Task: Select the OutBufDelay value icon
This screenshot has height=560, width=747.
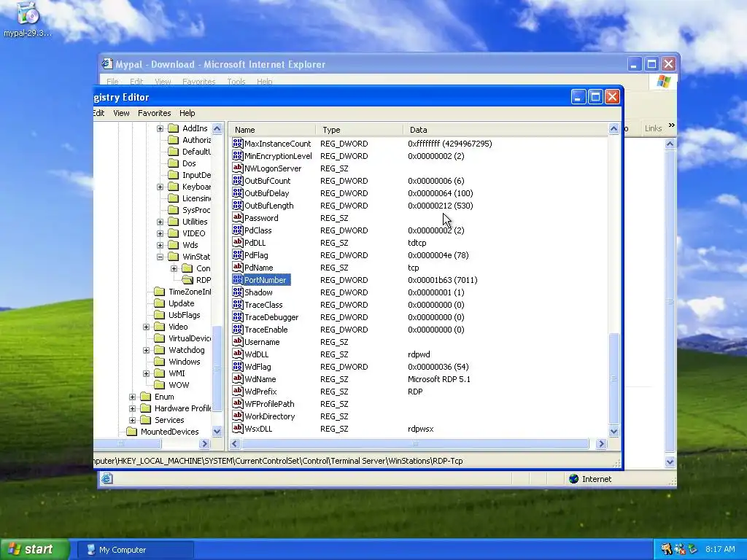Action: (237, 192)
